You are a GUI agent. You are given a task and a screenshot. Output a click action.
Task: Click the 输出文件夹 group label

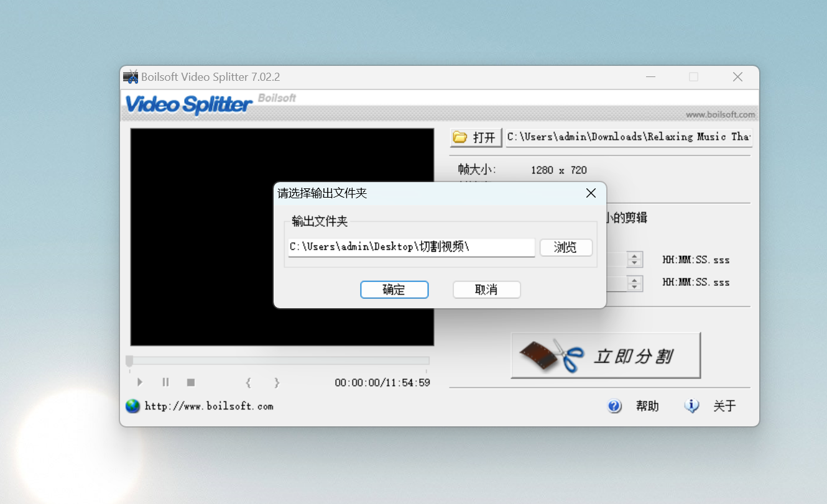tap(320, 221)
